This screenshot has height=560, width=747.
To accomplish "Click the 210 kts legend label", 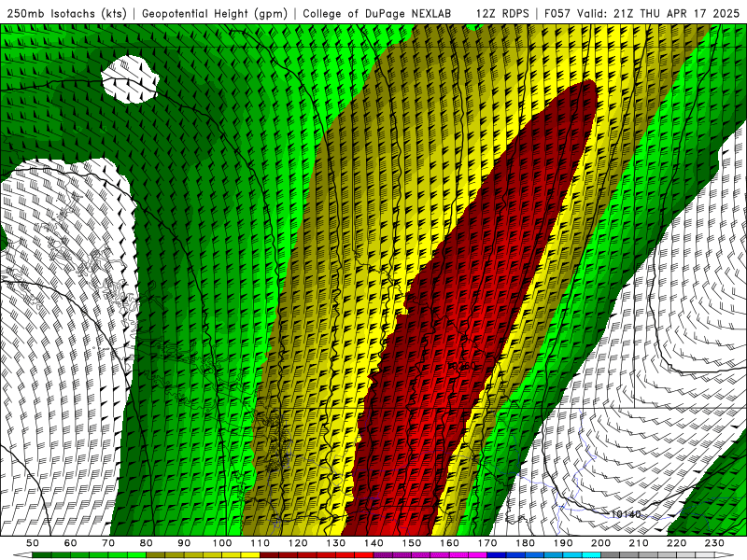I will tap(639, 543).
